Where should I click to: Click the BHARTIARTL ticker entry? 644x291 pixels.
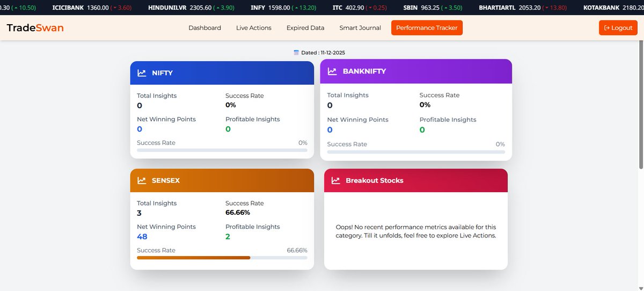click(523, 8)
